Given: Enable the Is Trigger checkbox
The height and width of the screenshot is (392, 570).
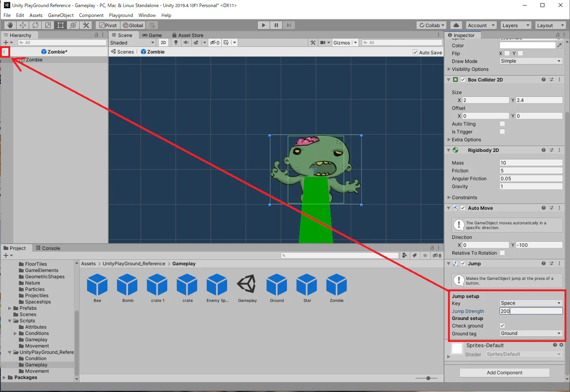Looking at the screenshot, I should coord(502,131).
